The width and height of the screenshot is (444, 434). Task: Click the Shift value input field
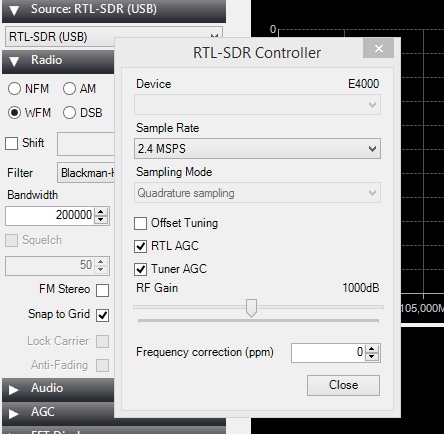86,144
